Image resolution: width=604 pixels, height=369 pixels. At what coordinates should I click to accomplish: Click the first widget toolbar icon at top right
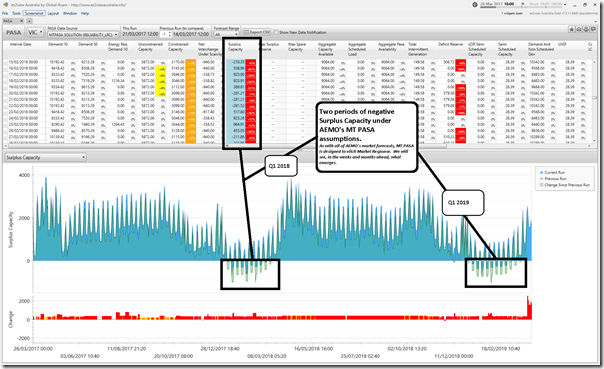[x=572, y=29]
